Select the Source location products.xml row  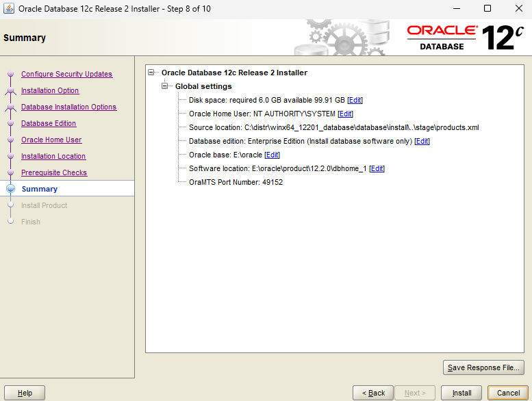coord(334,127)
